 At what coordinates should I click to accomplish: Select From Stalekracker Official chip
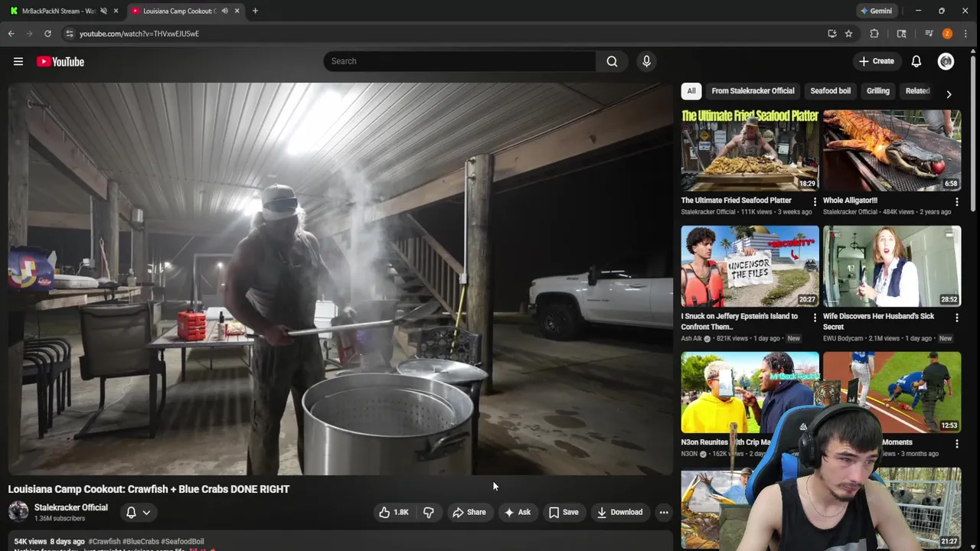pyautogui.click(x=753, y=91)
